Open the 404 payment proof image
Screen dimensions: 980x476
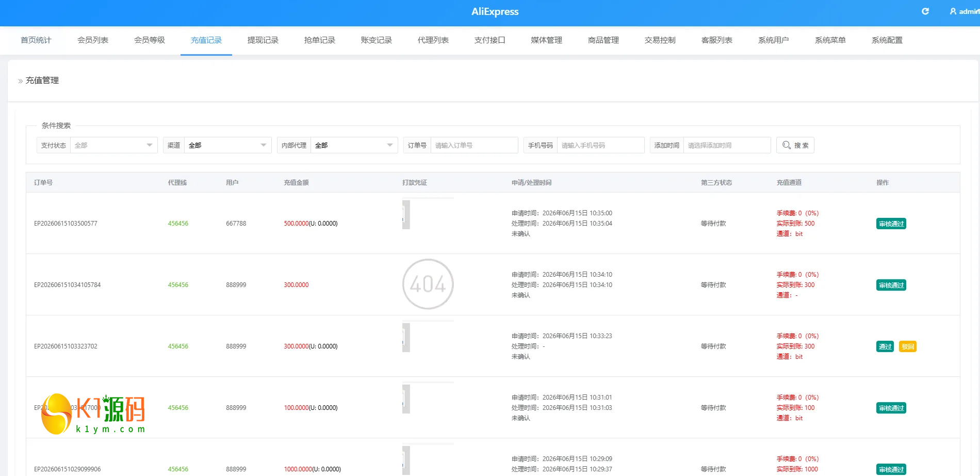(x=428, y=284)
